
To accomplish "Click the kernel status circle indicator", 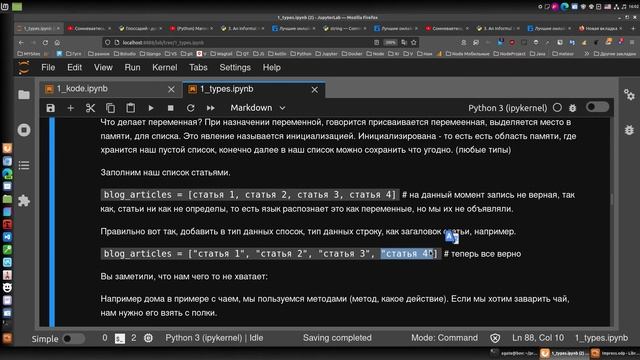I will pos(557,108).
